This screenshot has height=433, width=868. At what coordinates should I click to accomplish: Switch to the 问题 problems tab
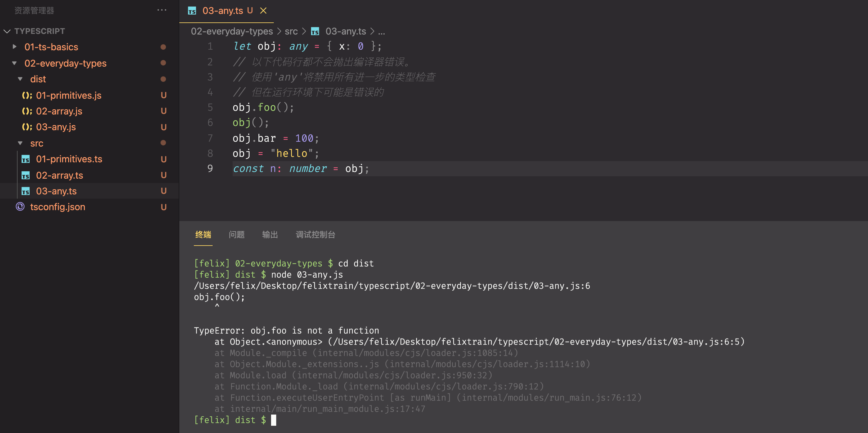[237, 235]
